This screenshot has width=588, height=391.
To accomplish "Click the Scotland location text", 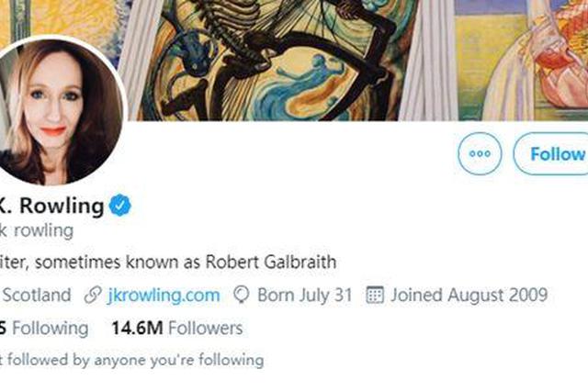I will click(x=37, y=295).
